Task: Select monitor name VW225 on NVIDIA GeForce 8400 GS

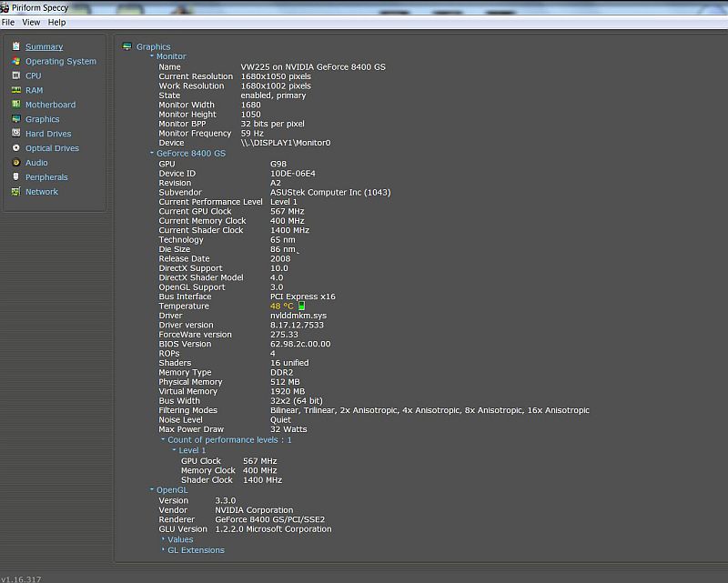Action: click(313, 66)
